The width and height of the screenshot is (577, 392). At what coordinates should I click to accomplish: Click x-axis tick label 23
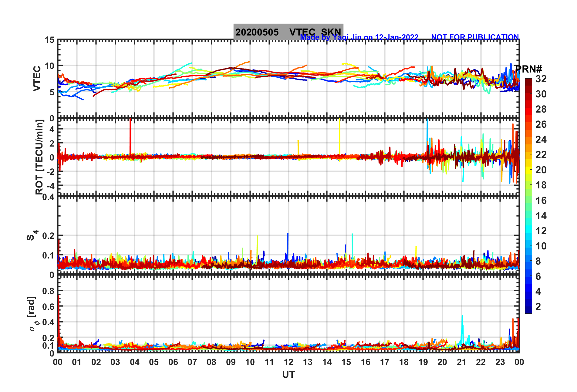pyautogui.click(x=500, y=362)
